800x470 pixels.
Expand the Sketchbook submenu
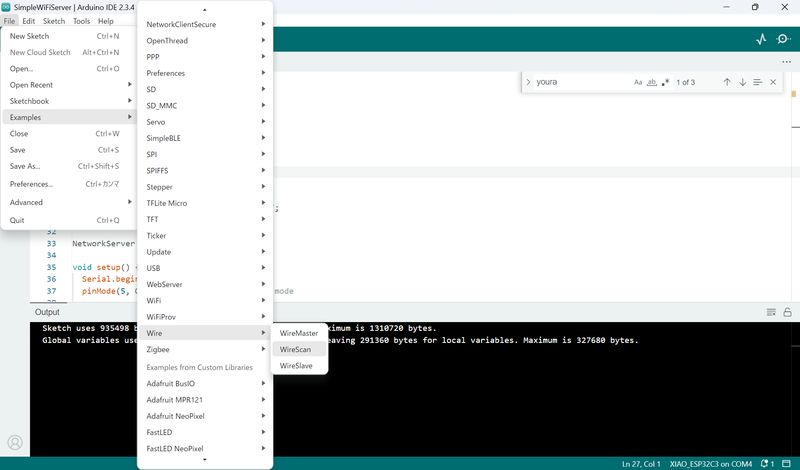[x=68, y=101]
